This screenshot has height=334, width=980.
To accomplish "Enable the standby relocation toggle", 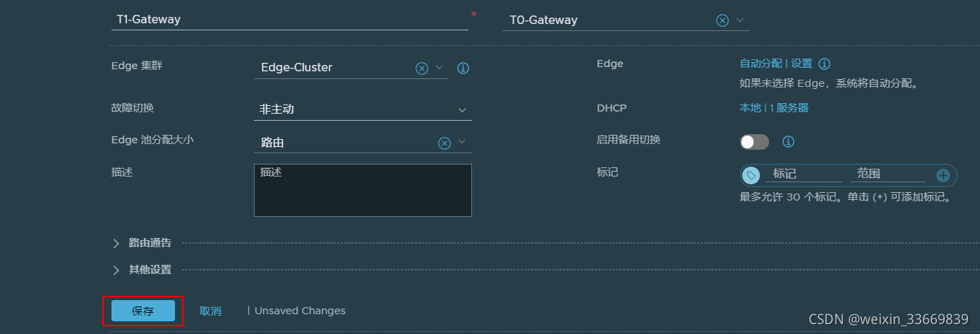I will point(754,142).
